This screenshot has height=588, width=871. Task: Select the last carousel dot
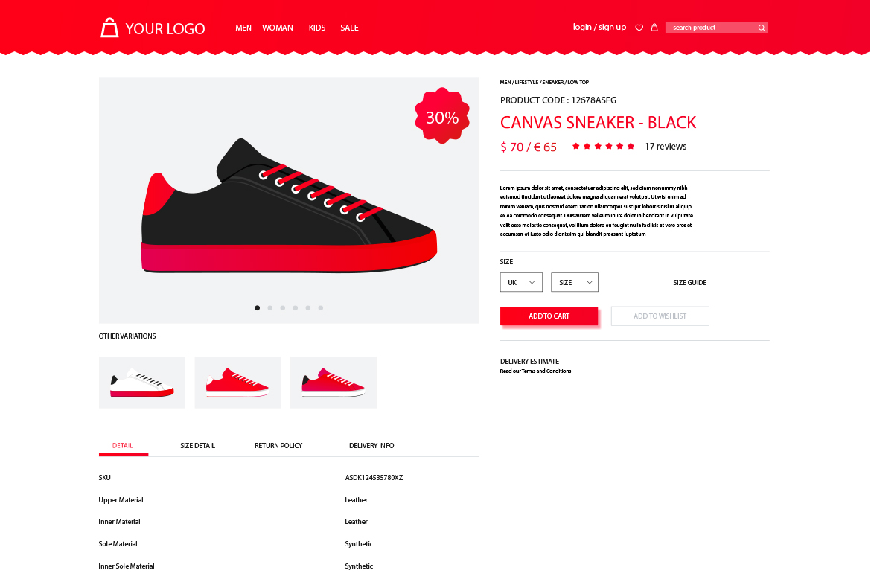[x=321, y=307]
